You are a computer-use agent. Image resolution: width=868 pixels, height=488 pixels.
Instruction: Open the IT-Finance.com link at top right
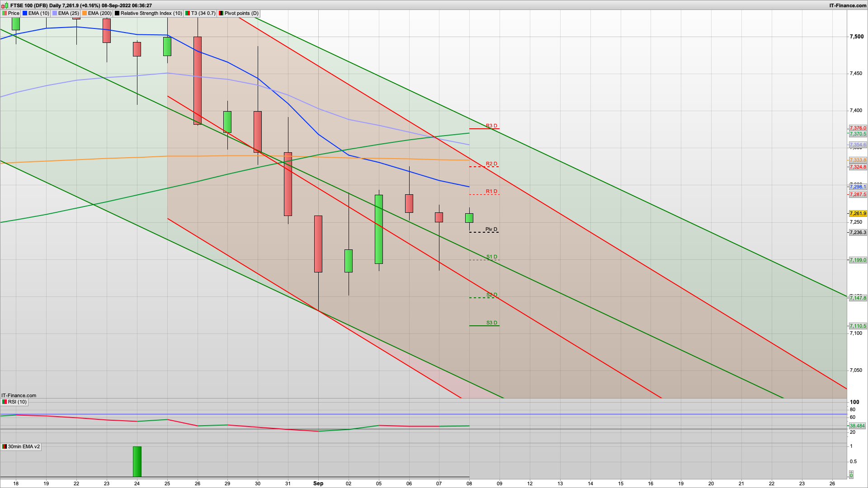tap(848, 5)
